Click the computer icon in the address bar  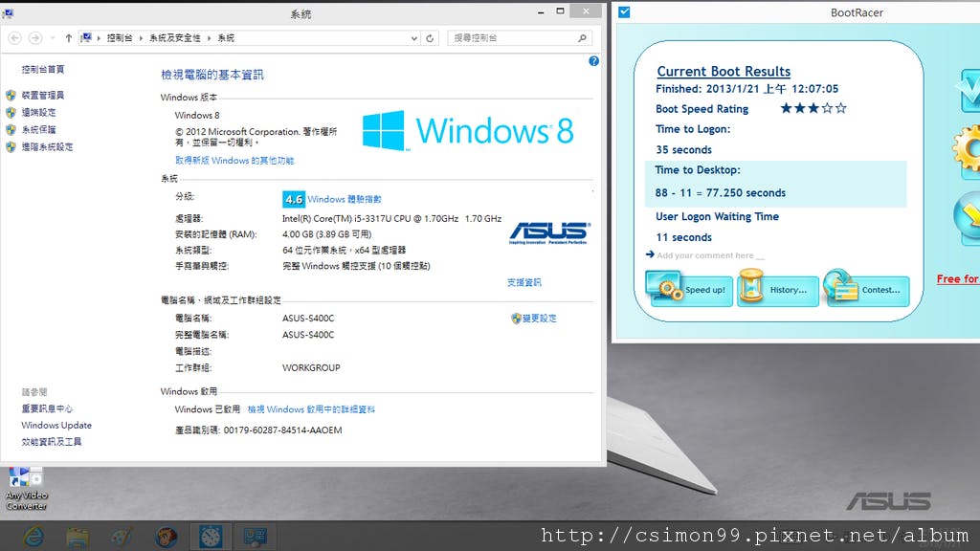(x=86, y=38)
